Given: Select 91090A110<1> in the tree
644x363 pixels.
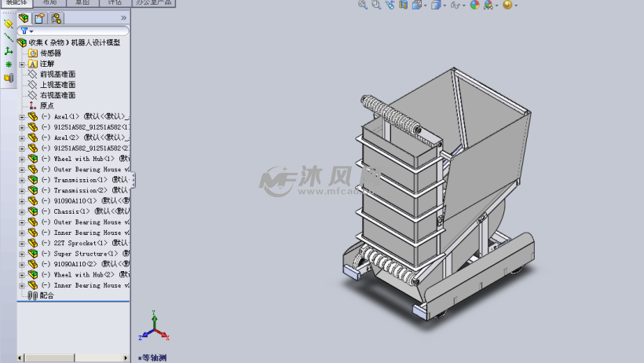Looking at the screenshot, I should tap(86, 200).
